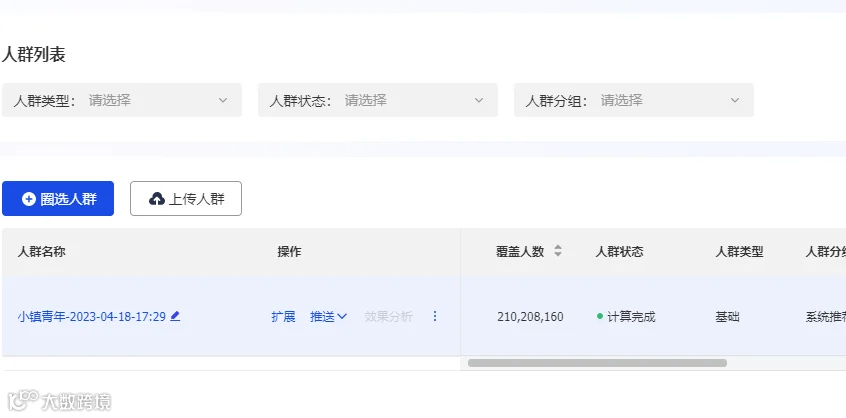Click the horizontal table scrollbar thumb
Viewport: 846px width, 418px height.
(x=597, y=363)
